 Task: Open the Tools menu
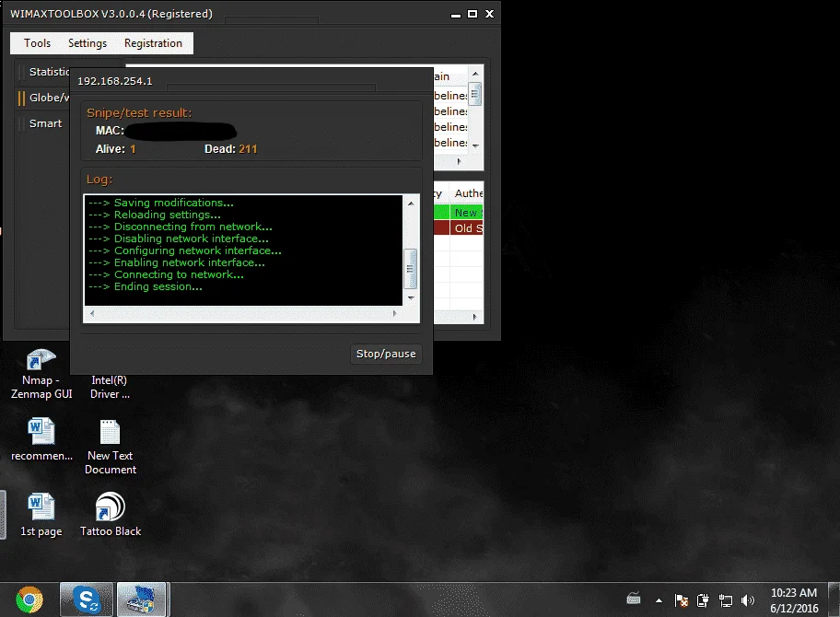pyautogui.click(x=37, y=43)
